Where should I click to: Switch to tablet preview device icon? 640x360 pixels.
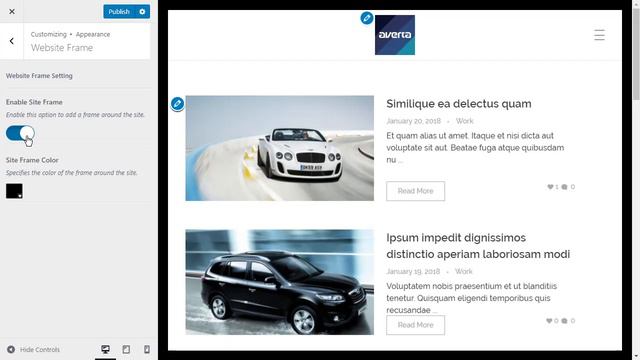tap(126, 349)
